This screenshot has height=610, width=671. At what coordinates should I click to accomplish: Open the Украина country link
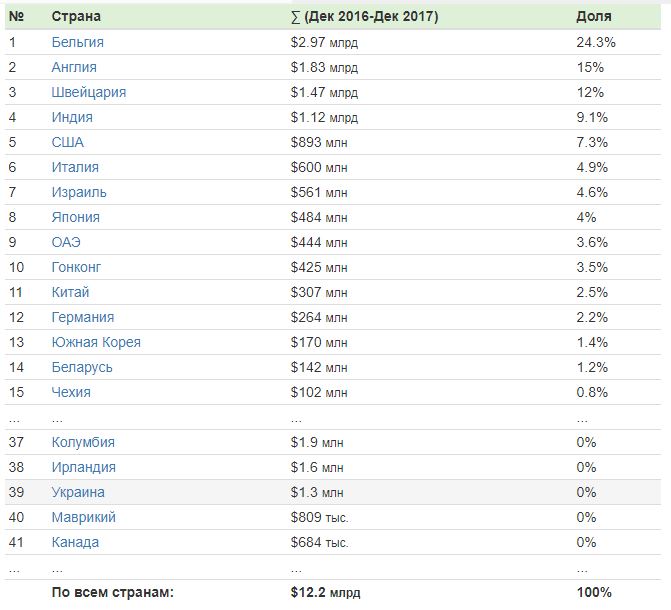click(78, 492)
